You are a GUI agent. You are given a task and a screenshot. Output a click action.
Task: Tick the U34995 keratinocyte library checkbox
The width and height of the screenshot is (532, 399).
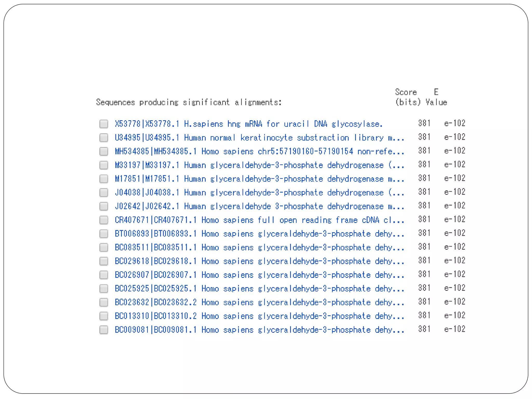click(104, 138)
